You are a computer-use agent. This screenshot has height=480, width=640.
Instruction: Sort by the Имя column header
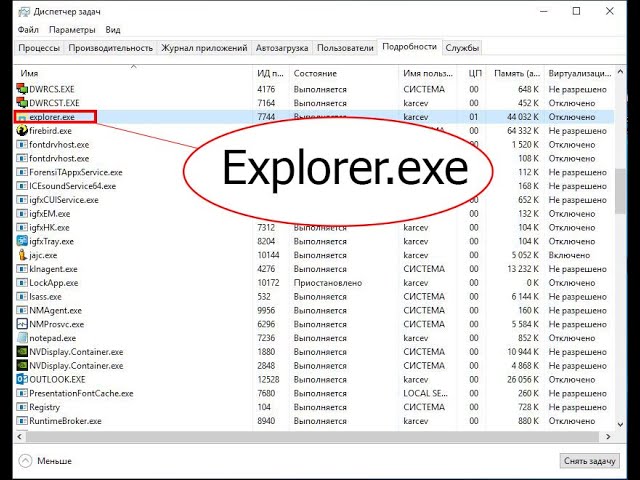133,73
